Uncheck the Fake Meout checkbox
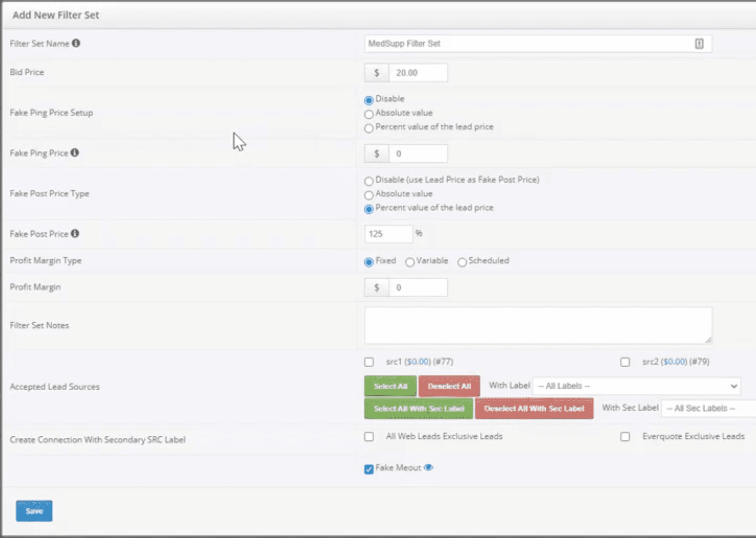The width and height of the screenshot is (756, 538). [x=369, y=469]
